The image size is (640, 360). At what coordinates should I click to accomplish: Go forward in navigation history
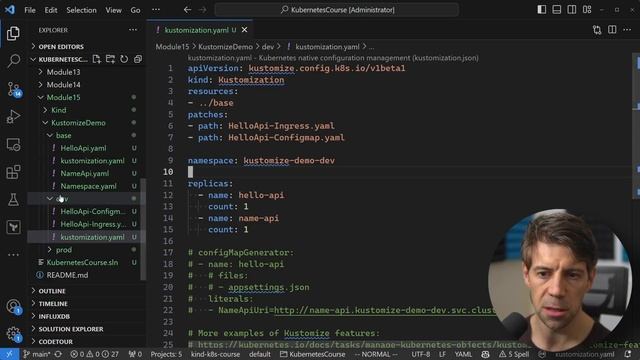coord(202,10)
